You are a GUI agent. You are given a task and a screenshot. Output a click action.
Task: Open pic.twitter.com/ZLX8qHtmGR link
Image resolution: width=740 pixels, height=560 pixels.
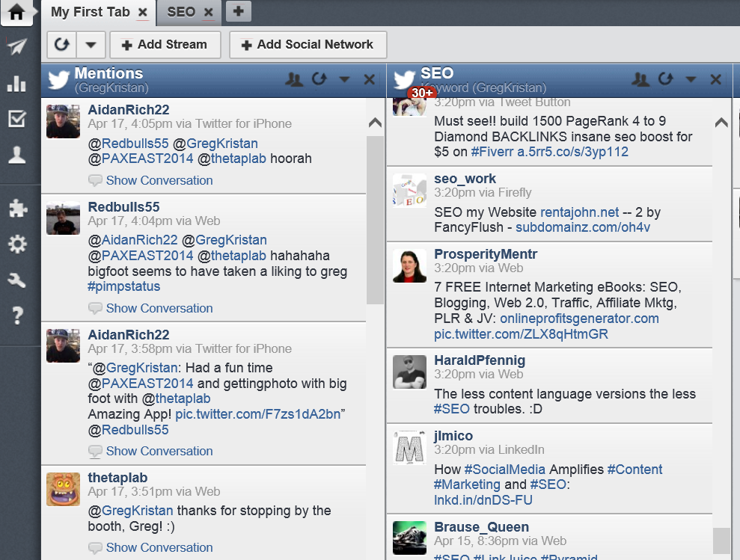(521, 334)
